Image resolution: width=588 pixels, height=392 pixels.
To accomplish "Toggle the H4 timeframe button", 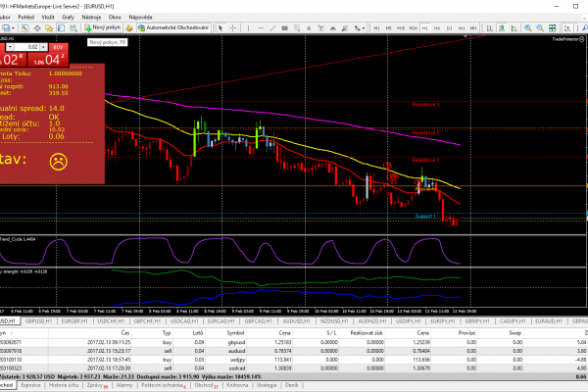I will 437,28.
